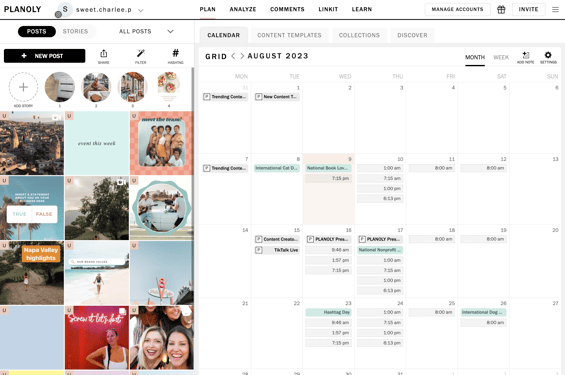Select the Hashtag Day calendar event

328,312
